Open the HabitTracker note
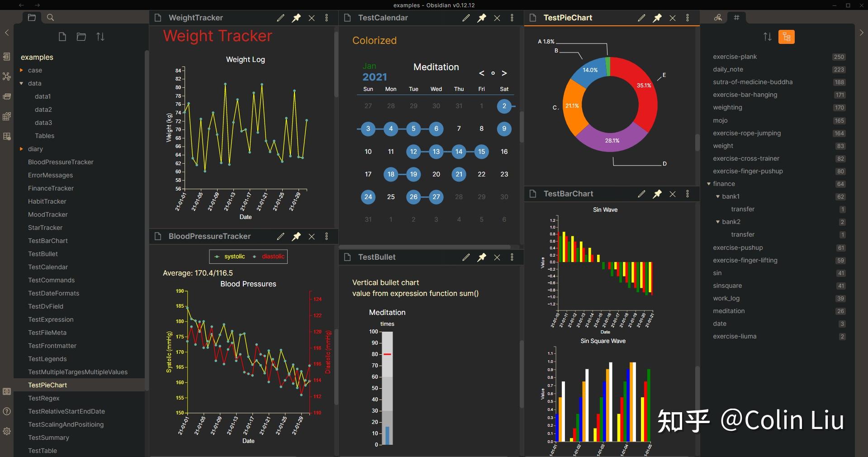The height and width of the screenshot is (457, 868). pyautogui.click(x=47, y=201)
